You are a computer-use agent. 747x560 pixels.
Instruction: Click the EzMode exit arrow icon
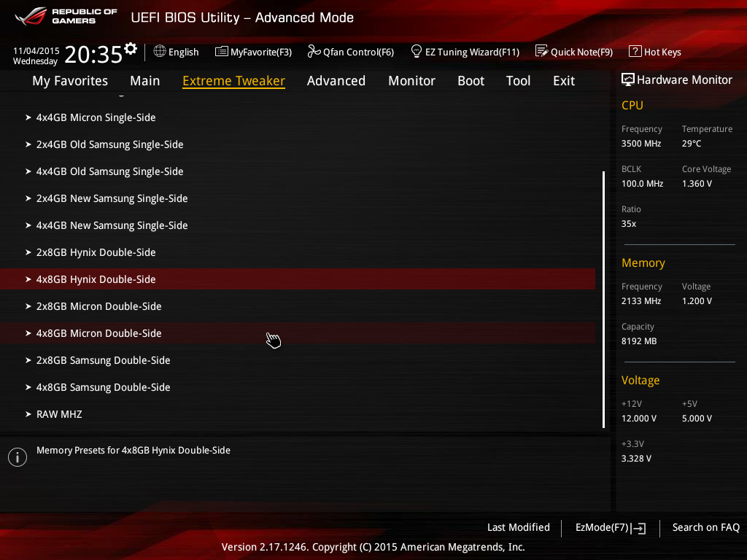pos(638,528)
